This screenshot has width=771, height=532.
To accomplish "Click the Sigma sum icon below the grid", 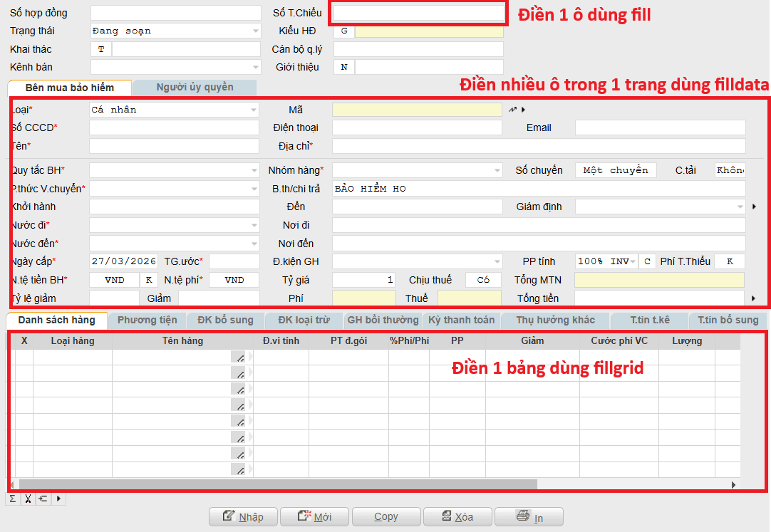I will pyautogui.click(x=13, y=499).
